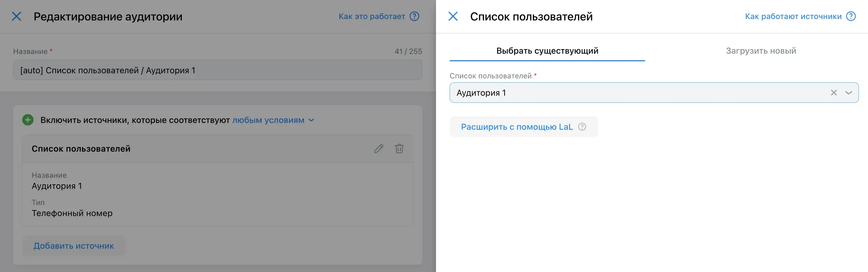Edit the Список пользователей source with pencil icon
This screenshot has height=272, width=868.
[379, 148]
